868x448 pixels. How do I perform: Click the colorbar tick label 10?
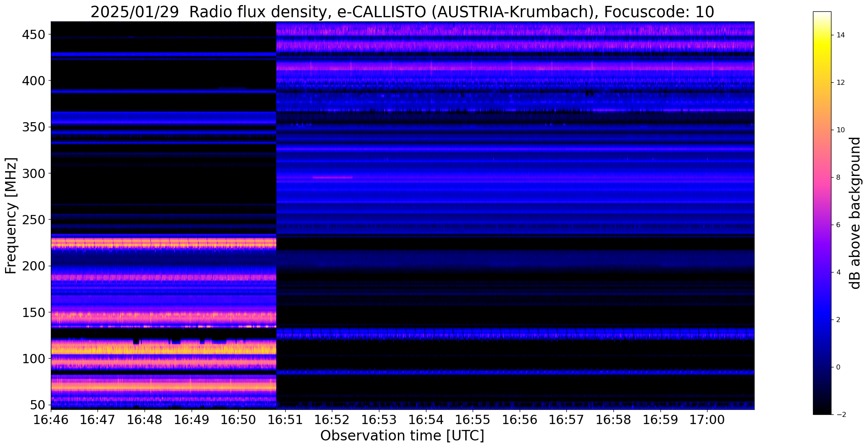[841, 130]
